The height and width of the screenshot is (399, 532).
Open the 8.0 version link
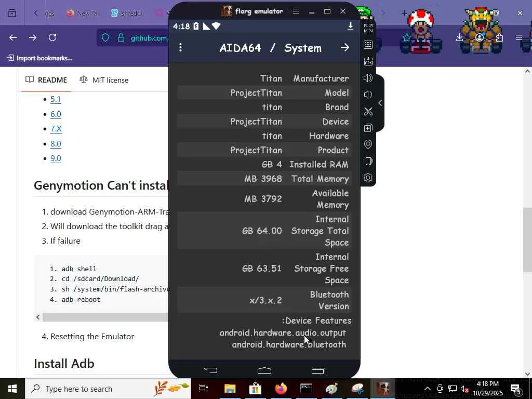click(56, 143)
